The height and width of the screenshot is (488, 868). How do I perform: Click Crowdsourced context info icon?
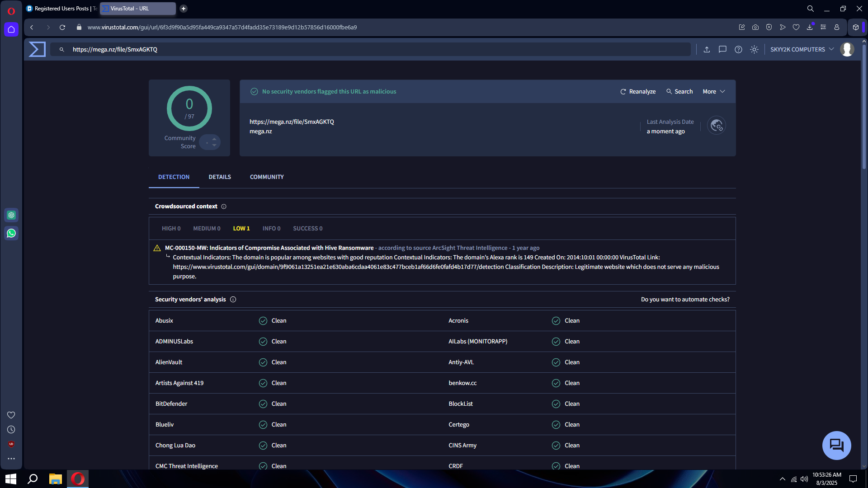point(224,206)
